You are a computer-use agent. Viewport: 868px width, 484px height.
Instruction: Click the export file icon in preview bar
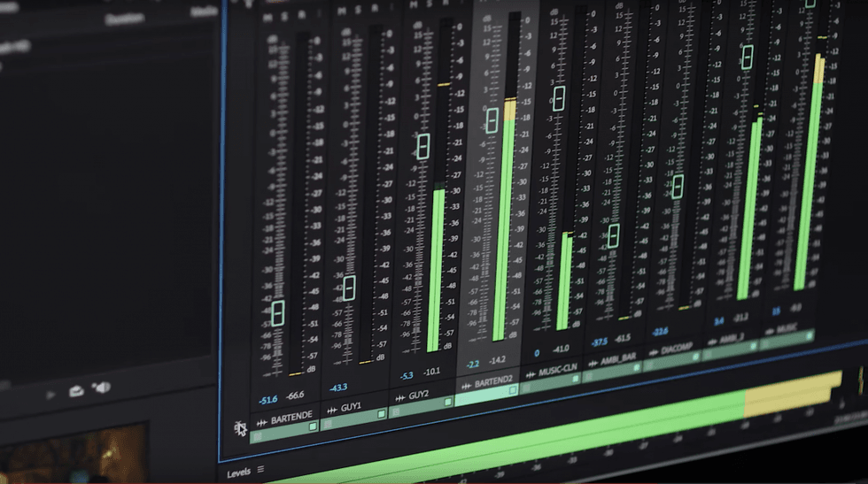[x=76, y=392]
